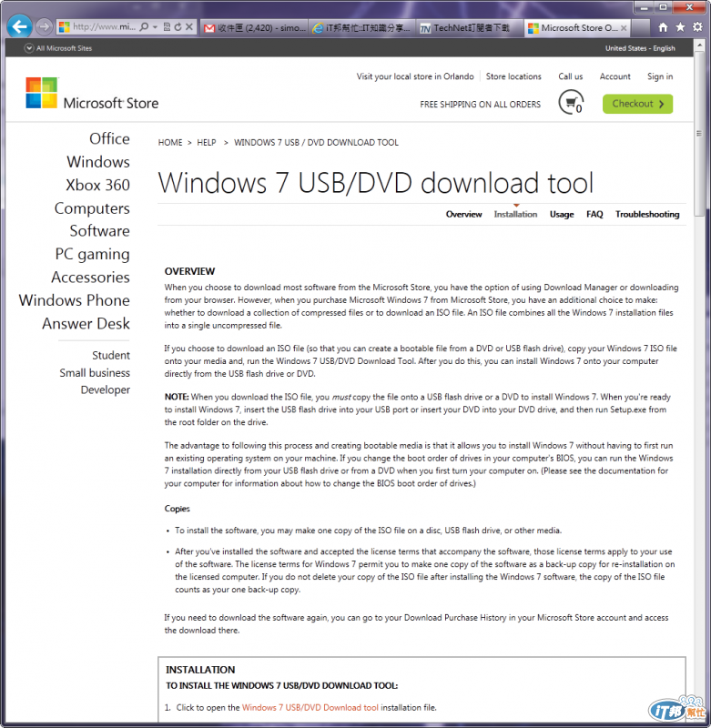This screenshot has height=728, width=711.
Task: Open Store locations link
Action: coord(513,76)
